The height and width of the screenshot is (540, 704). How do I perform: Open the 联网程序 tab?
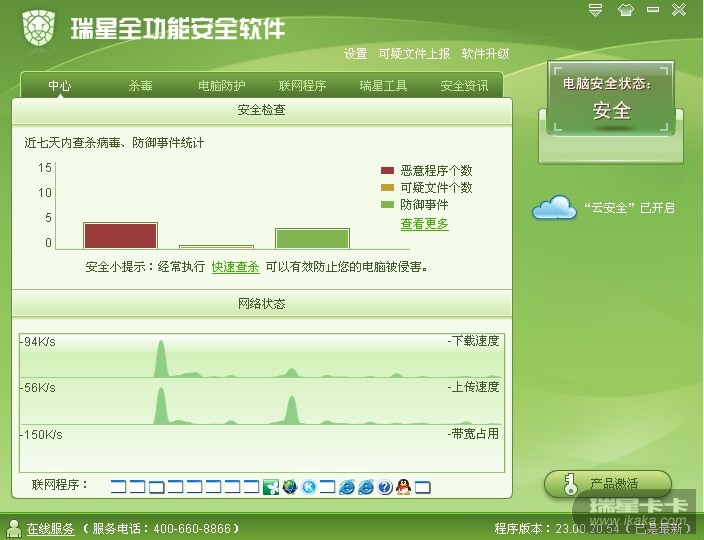coord(302,85)
